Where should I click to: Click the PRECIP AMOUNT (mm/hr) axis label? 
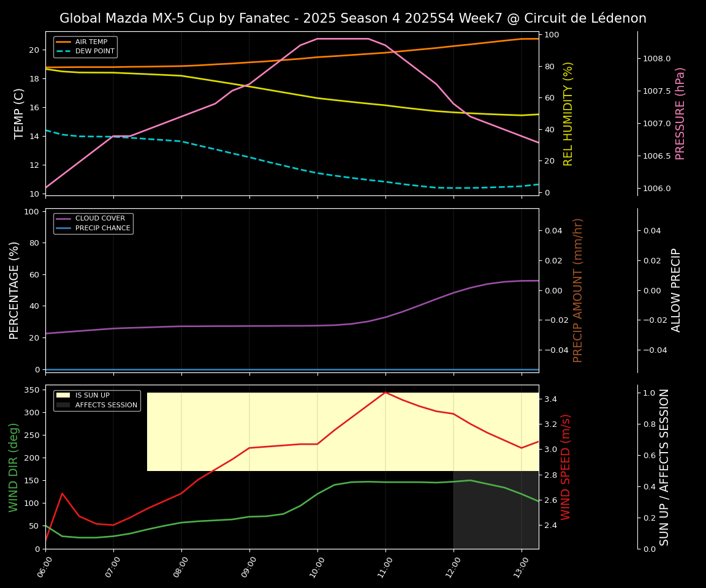point(578,290)
